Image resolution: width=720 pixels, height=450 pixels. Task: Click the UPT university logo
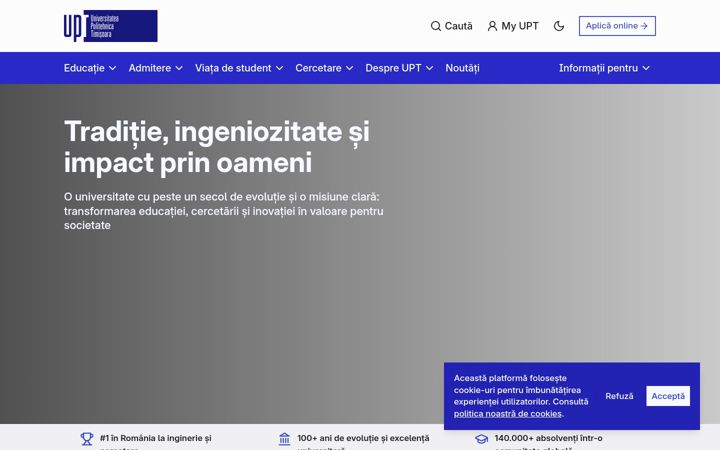(111, 26)
